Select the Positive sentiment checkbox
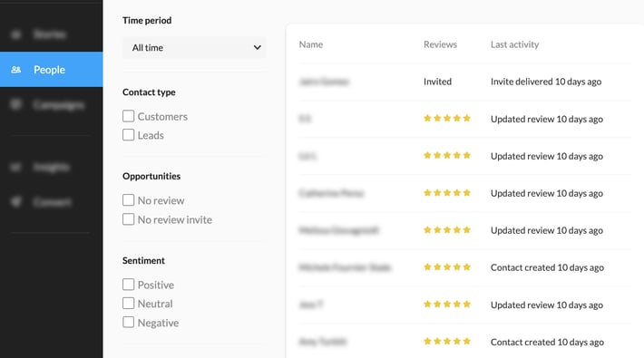 coord(128,284)
